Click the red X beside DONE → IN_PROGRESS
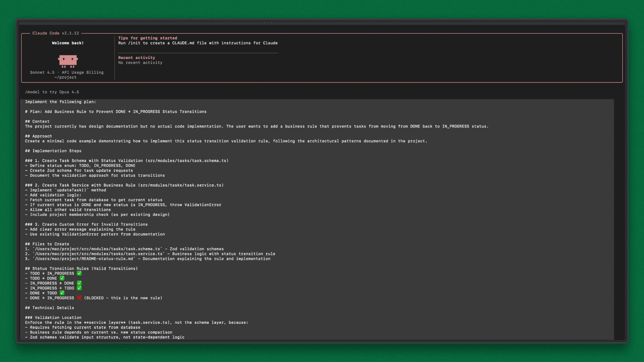This screenshot has height=362, width=644. point(79,298)
